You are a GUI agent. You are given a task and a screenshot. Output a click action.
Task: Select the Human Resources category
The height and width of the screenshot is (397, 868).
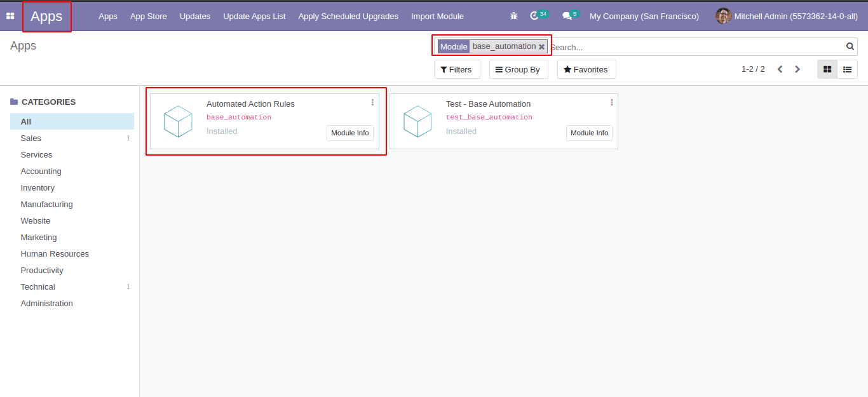pyautogui.click(x=72, y=253)
